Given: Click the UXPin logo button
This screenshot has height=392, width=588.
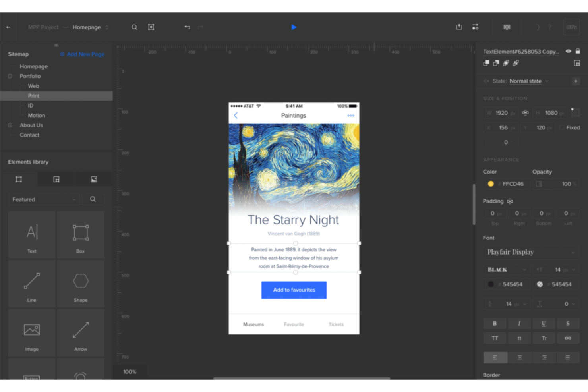Looking at the screenshot, I should click(x=571, y=27).
